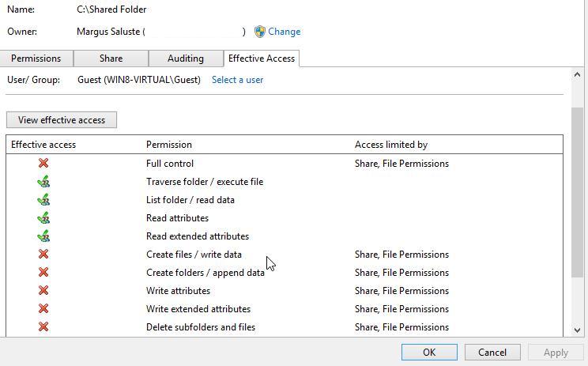This screenshot has height=366, width=588.
Task: Confirm with the OK button
Action: [429, 353]
